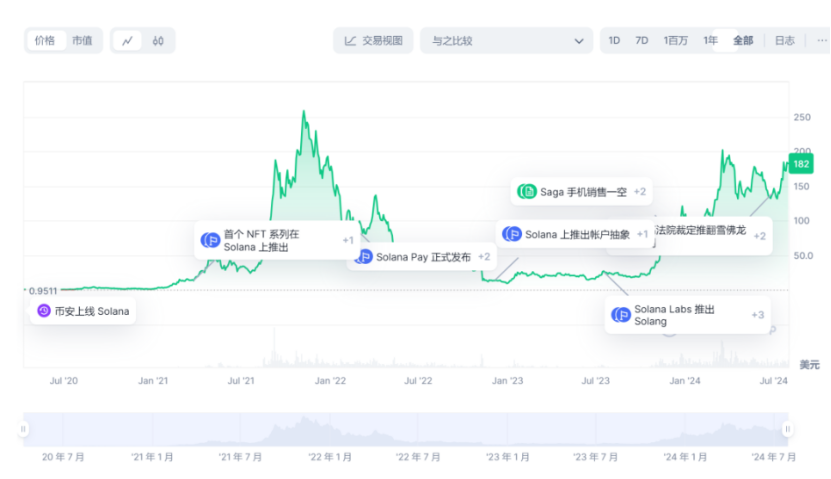Select the 全部 (all) time range tab
Viewport: 831px width, 479px height.
743,41
